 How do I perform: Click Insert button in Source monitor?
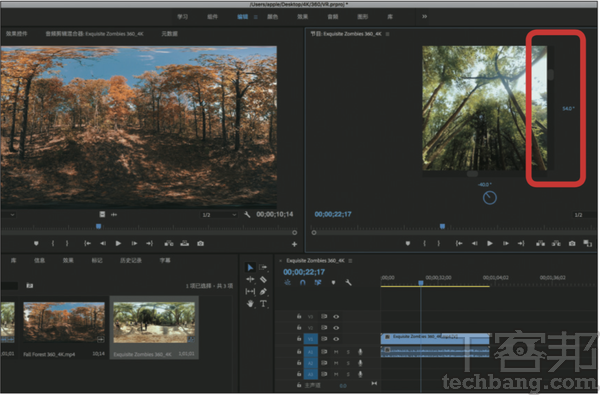[x=169, y=243]
